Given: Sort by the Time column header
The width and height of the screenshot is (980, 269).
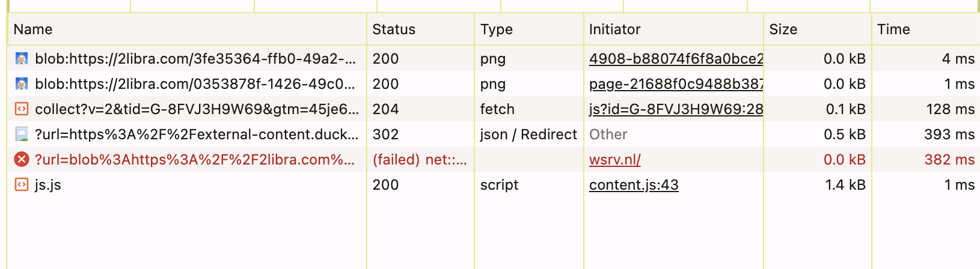Looking at the screenshot, I should [x=893, y=29].
